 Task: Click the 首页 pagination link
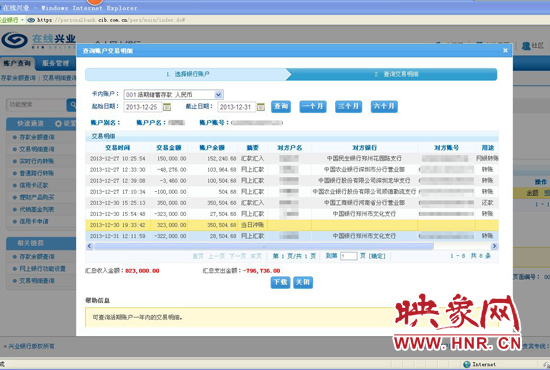pyautogui.click(x=198, y=256)
